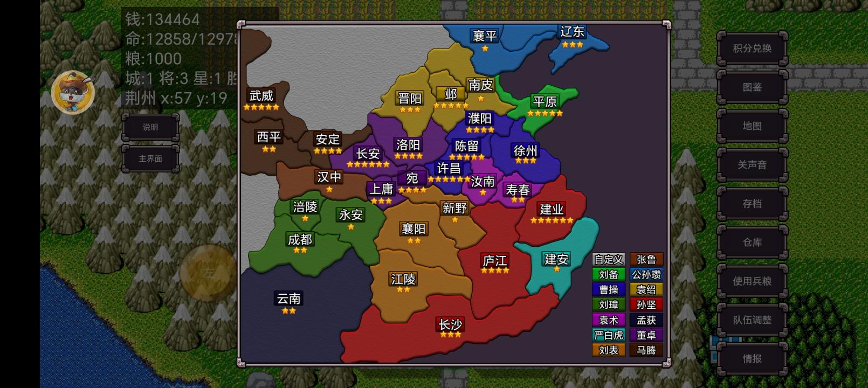Select 永安 city on the map

click(350, 215)
